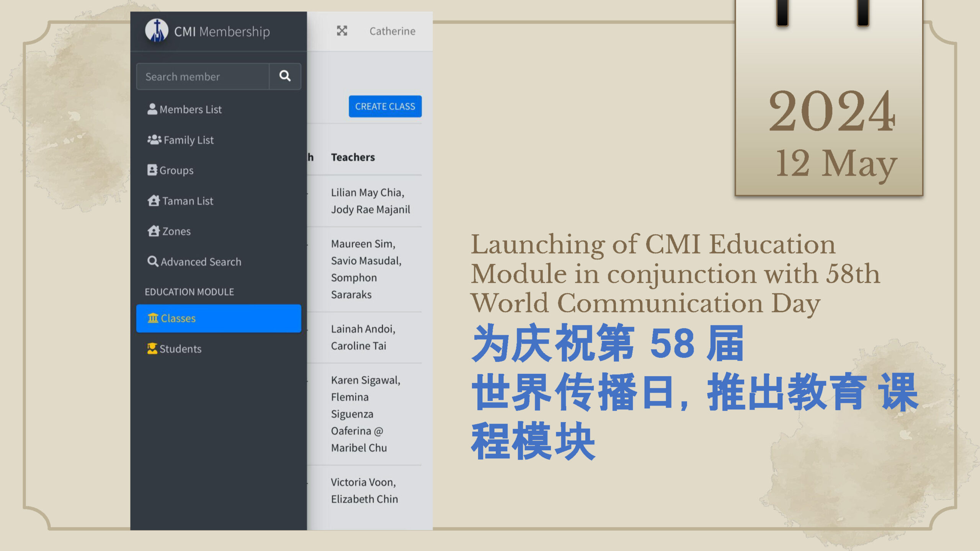Open the Groups menu item

[219, 170]
